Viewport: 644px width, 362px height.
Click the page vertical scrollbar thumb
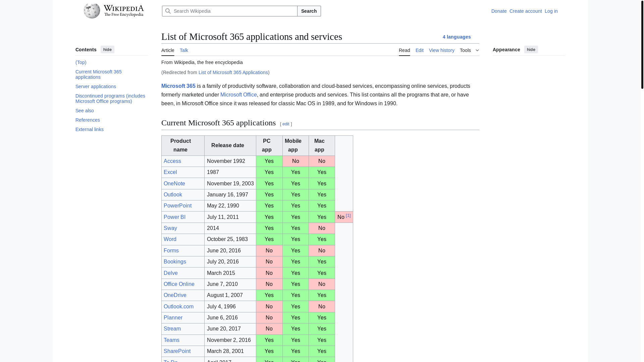point(642,45)
